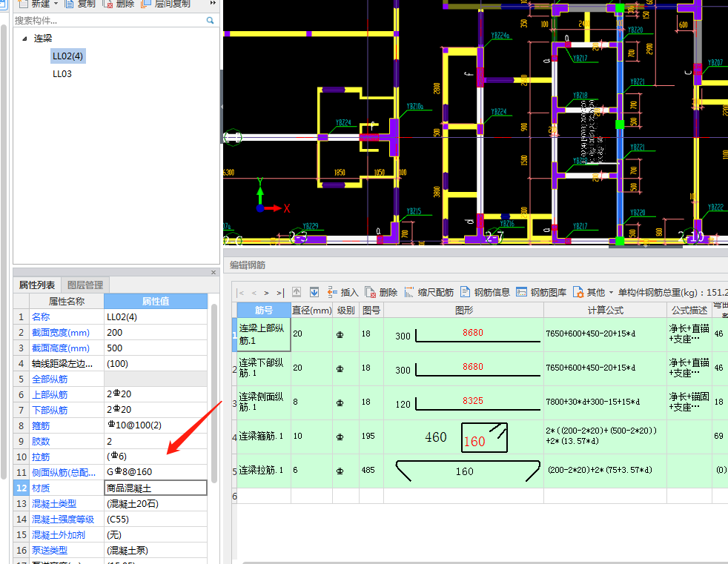Open 钢筋信息 (rebar info)
Image resolution: width=728 pixels, height=564 pixels.
point(485,292)
